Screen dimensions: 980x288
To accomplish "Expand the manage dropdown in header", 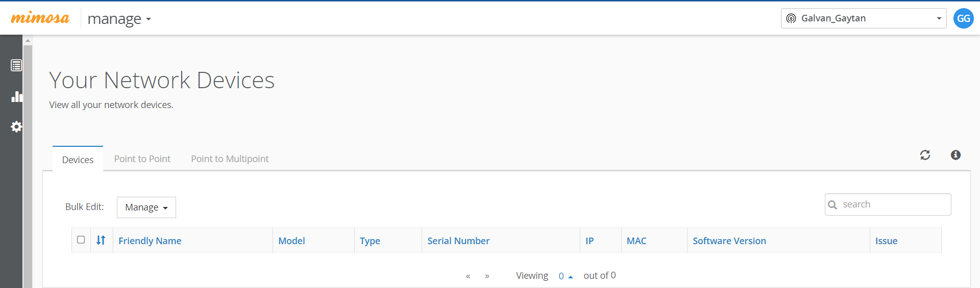I will (119, 19).
